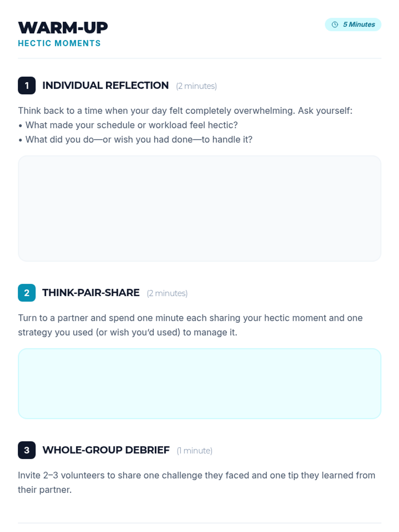Select the step 3 number badge
The height and width of the screenshot is (532, 399).
tap(27, 450)
